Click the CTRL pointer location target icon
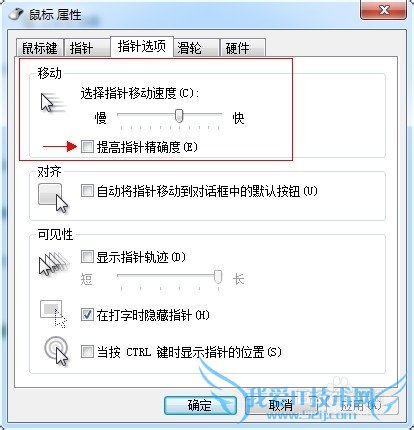This screenshot has width=414, height=430. pos(56,352)
